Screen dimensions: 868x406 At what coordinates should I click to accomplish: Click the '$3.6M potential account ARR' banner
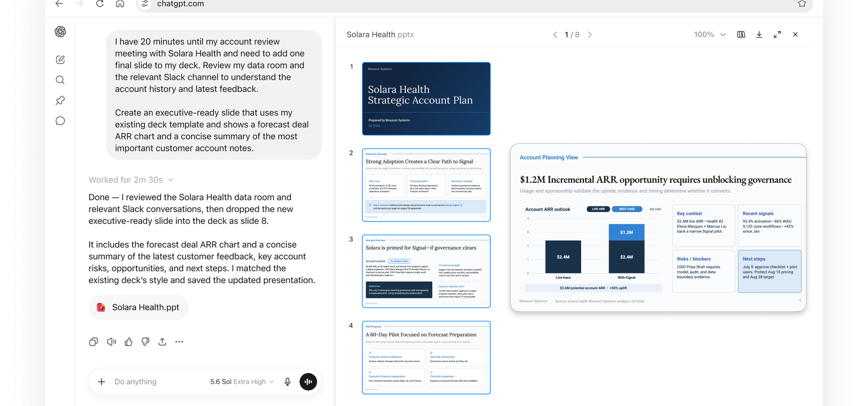[594, 288]
